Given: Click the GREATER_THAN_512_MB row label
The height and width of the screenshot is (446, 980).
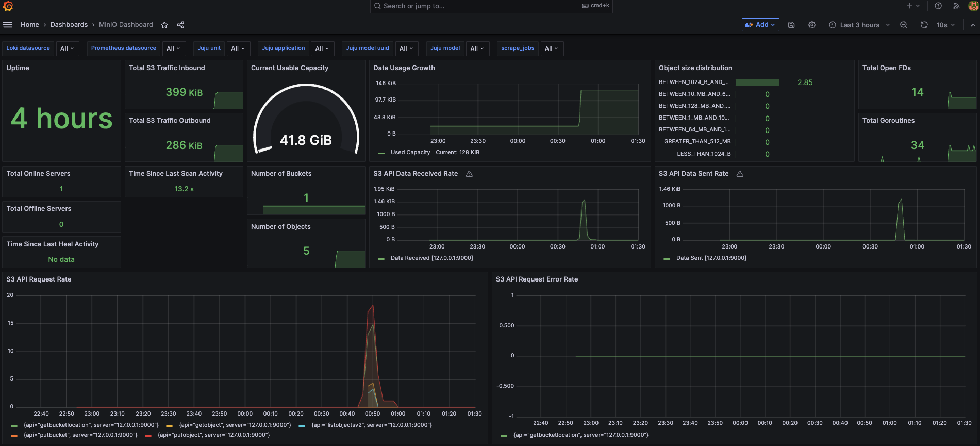Looking at the screenshot, I should point(697,141).
